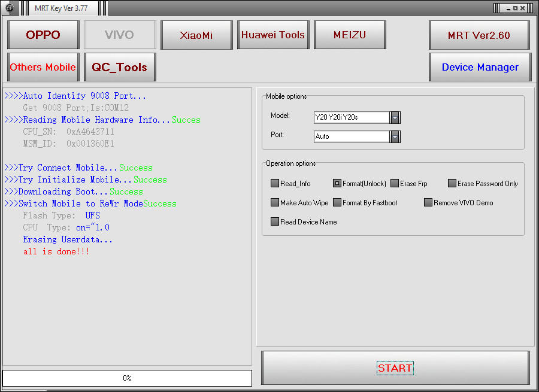This screenshot has height=392, width=539.
Task: Click the 'CPU_SN: 0xA4643711' log line
Action: [68, 132]
